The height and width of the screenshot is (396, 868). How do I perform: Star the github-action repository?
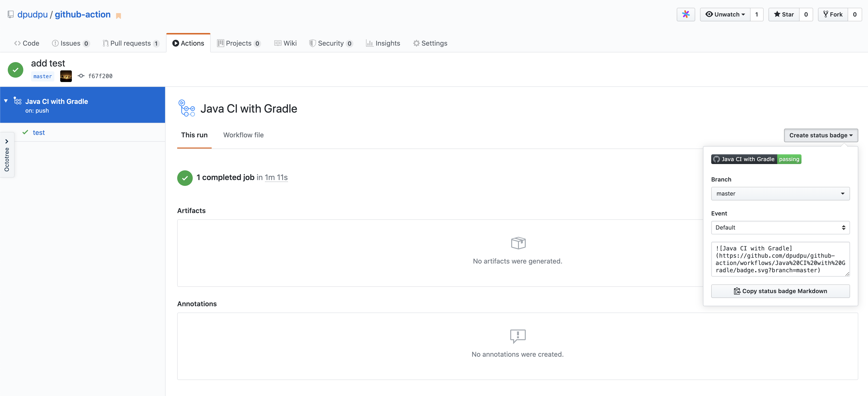784,15
